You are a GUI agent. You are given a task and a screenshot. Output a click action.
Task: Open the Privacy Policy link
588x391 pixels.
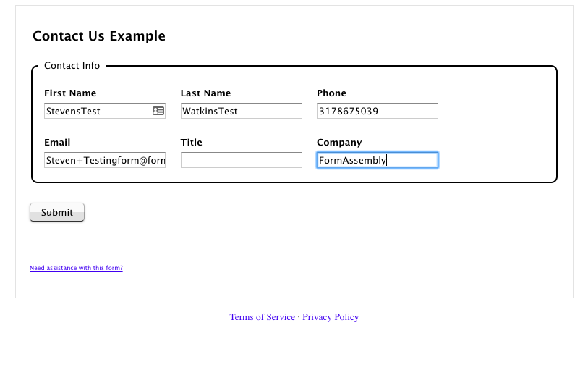point(331,317)
